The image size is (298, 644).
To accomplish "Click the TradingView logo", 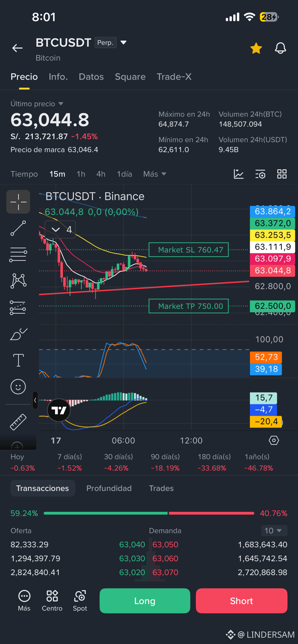I will 59,410.
